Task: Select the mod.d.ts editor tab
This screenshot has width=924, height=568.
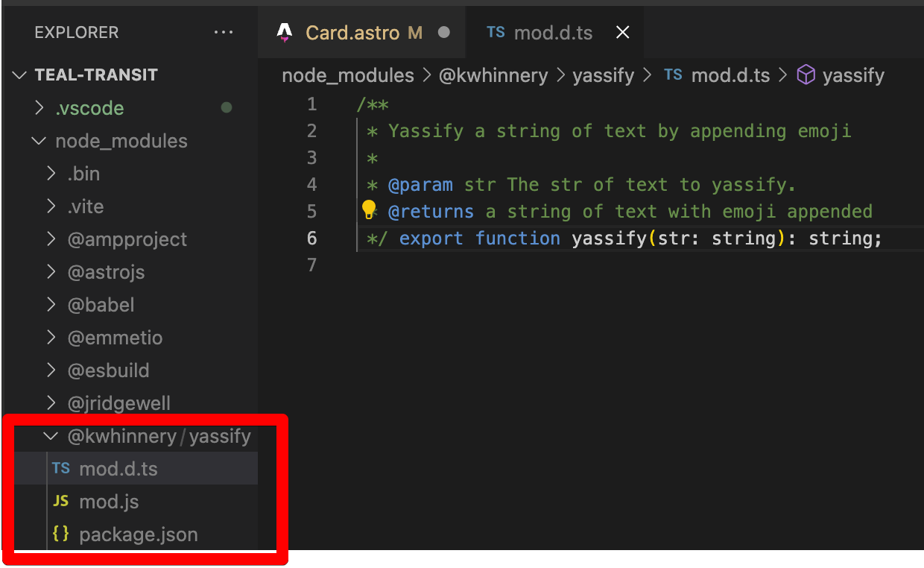Action: pos(553,32)
